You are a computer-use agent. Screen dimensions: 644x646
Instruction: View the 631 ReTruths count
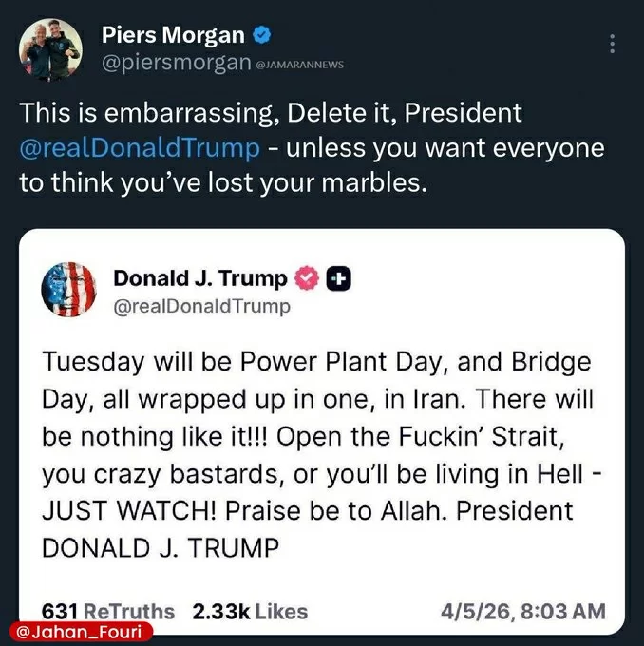coord(108,610)
